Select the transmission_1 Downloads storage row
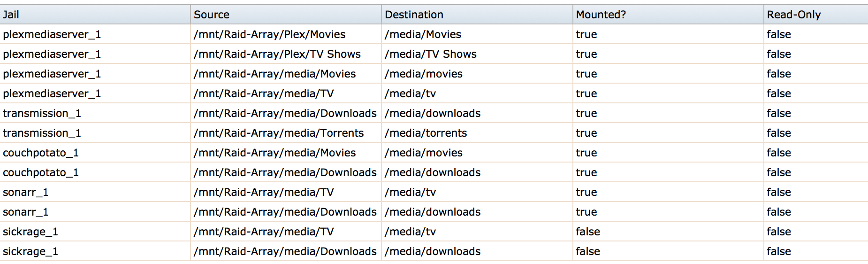 coord(434,113)
